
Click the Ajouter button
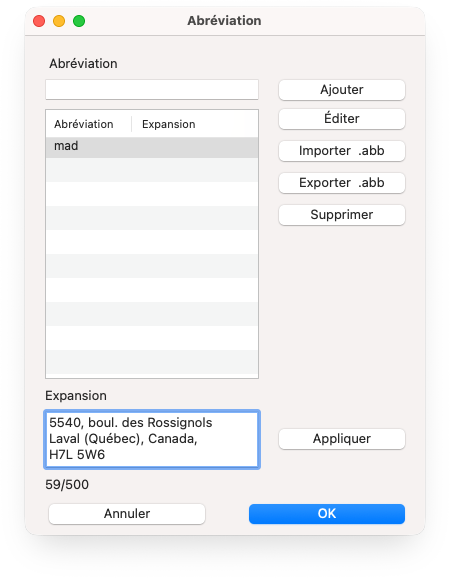(x=342, y=90)
